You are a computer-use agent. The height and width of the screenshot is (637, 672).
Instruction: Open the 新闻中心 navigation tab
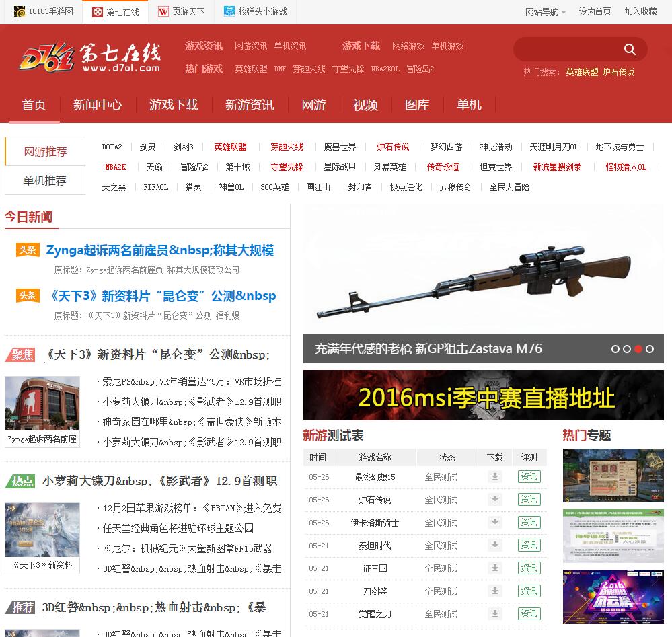click(x=98, y=104)
